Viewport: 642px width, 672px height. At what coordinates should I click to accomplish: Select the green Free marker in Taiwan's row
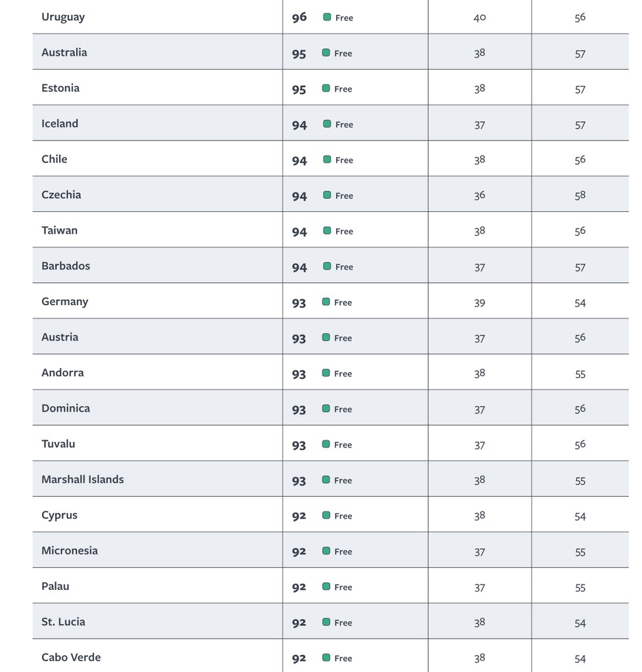point(327,230)
